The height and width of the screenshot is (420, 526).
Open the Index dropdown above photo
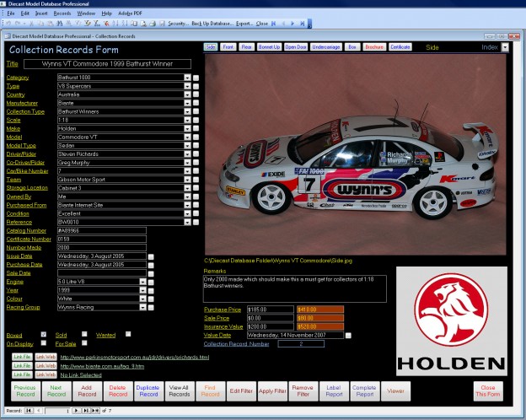(x=505, y=47)
